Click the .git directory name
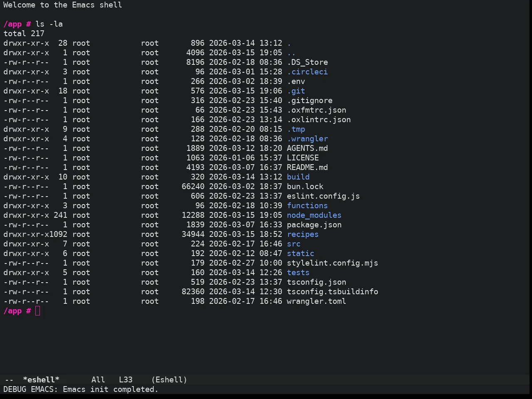Screen dimensions: 532x399 click(x=296, y=91)
